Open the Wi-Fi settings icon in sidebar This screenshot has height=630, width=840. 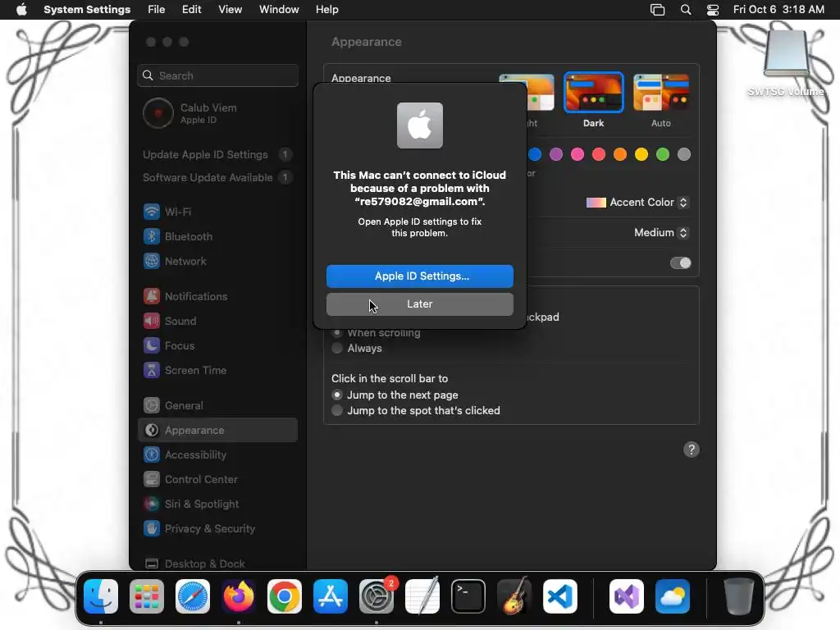[152, 212]
